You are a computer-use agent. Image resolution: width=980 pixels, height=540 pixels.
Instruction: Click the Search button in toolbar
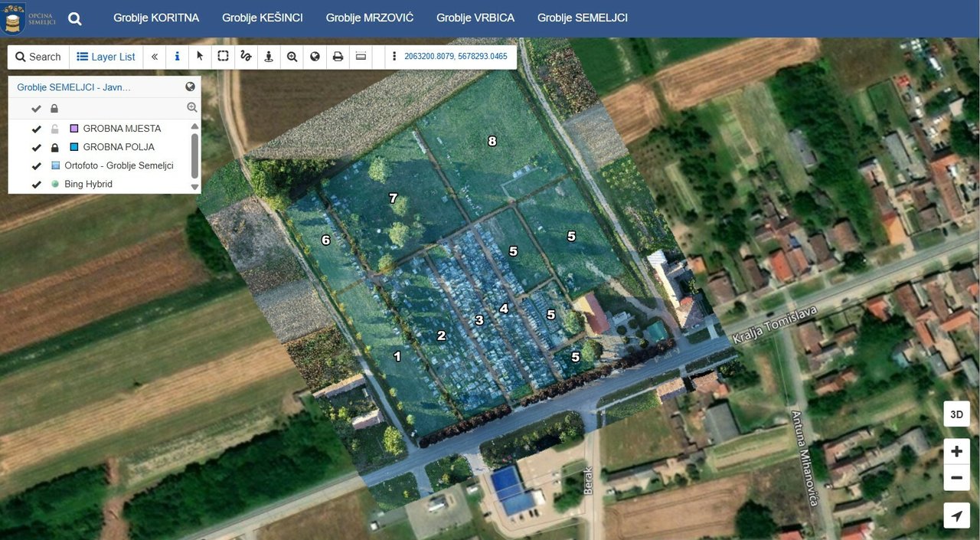pyautogui.click(x=38, y=57)
